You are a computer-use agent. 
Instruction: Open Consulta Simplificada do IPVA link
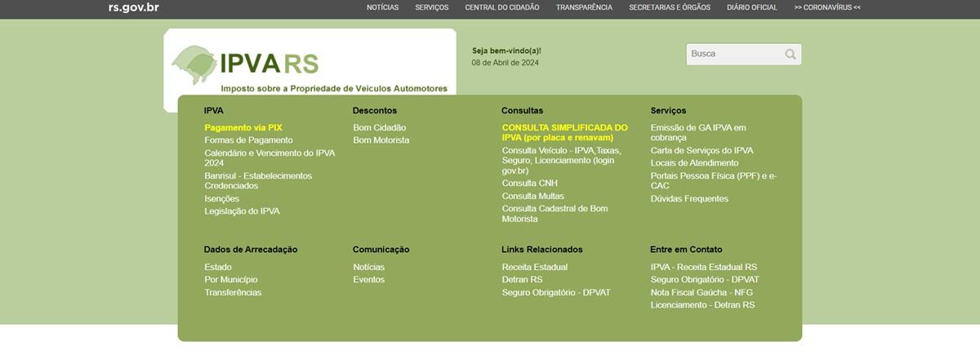pyautogui.click(x=564, y=133)
